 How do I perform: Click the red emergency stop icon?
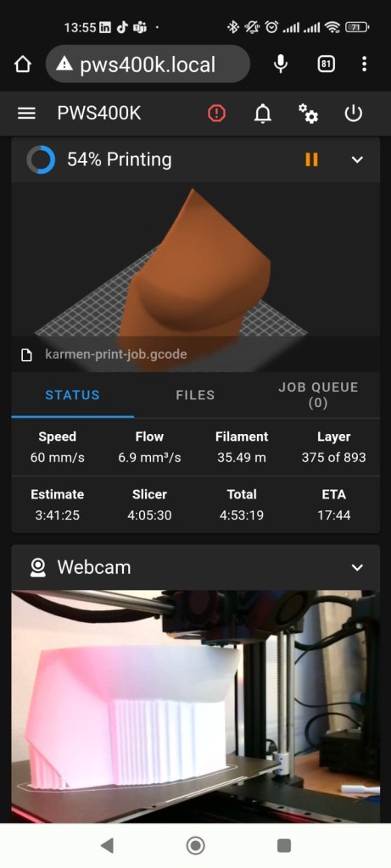[x=216, y=114]
